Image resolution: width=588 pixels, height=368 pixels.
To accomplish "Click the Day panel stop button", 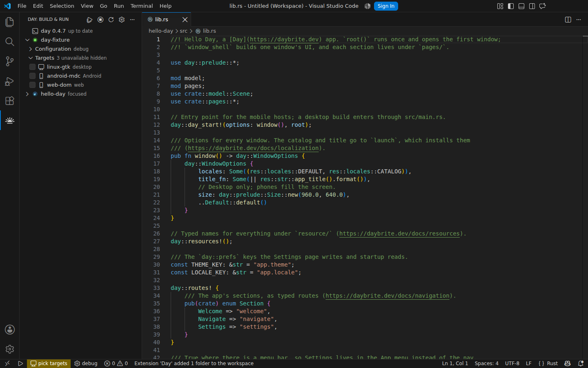I will pyautogui.click(x=100, y=20).
